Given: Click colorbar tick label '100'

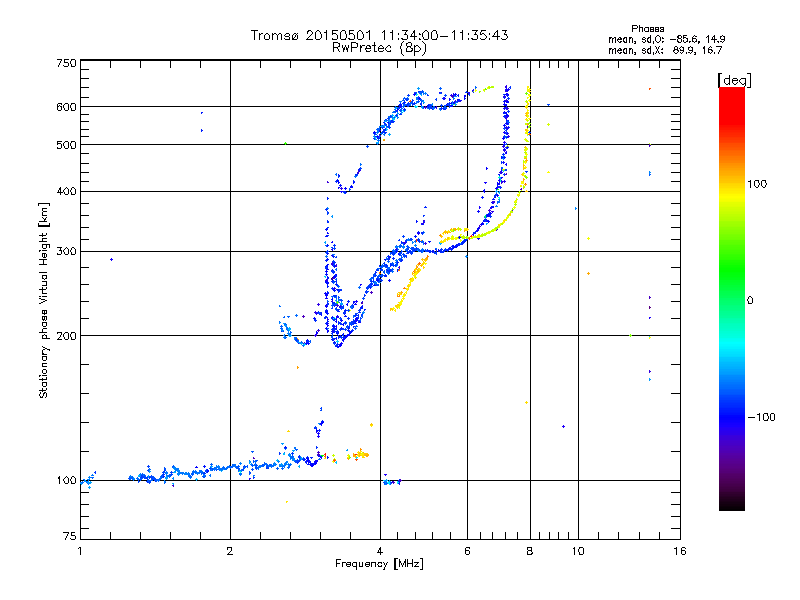Looking at the screenshot, I should tap(757, 184).
